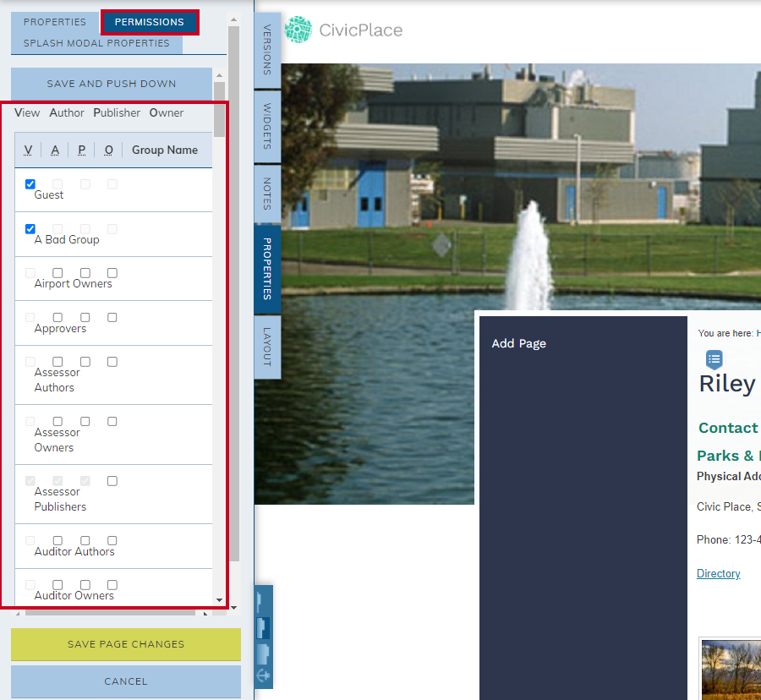
Task: Click the landscape thumbnail image
Action: point(731,670)
